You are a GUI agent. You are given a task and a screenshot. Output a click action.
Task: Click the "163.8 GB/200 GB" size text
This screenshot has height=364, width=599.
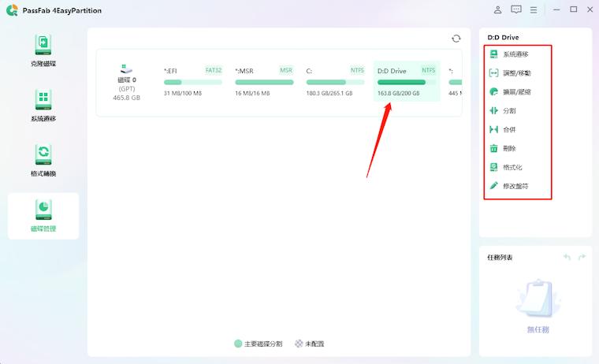pos(399,93)
